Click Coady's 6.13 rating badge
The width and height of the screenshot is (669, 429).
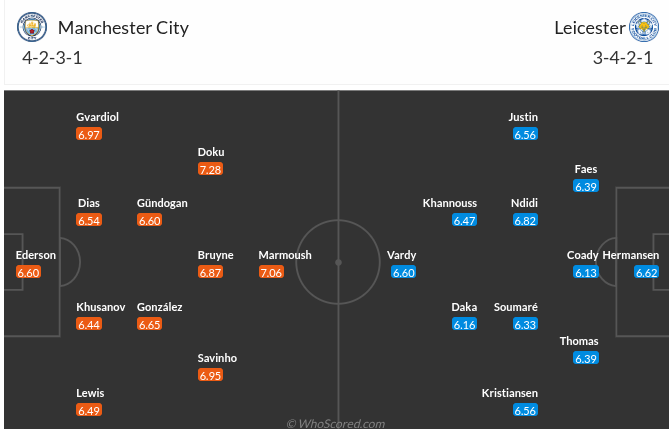tap(585, 272)
